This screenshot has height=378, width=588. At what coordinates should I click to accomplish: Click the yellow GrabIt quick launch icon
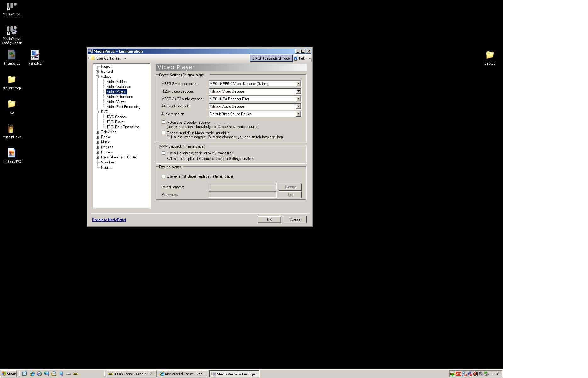tap(76, 374)
